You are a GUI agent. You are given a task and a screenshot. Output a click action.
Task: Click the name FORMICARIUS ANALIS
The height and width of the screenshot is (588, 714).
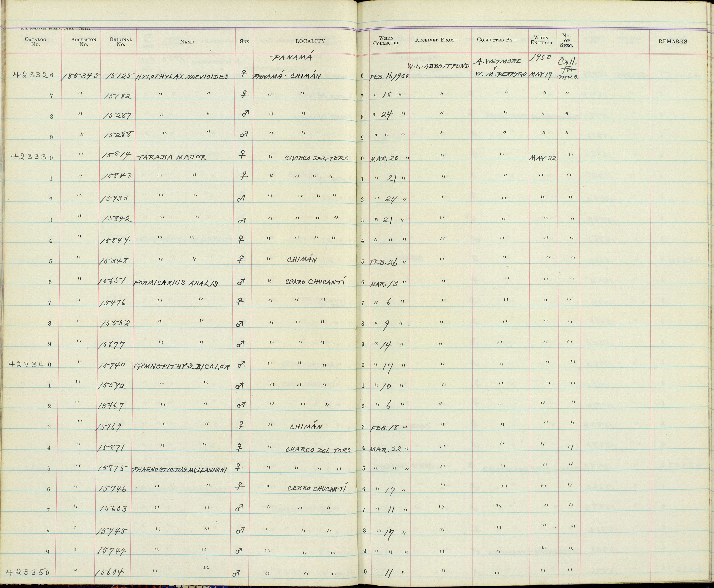click(176, 283)
